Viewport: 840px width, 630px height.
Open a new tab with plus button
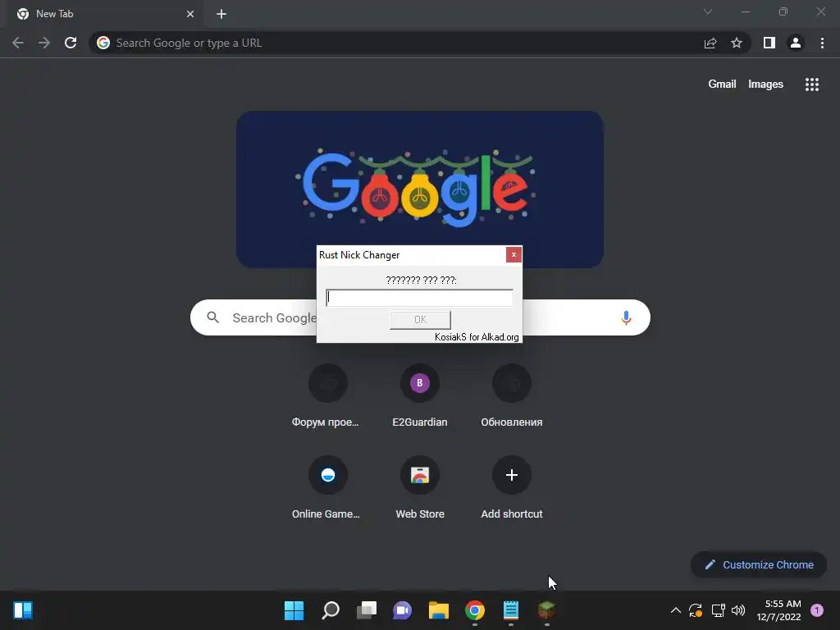click(x=221, y=14)
